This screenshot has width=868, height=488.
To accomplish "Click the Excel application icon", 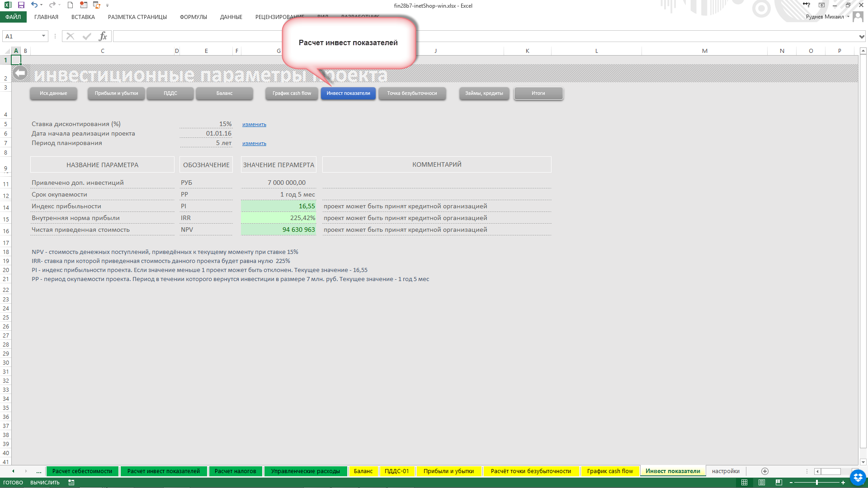I will tap(8, 5).
